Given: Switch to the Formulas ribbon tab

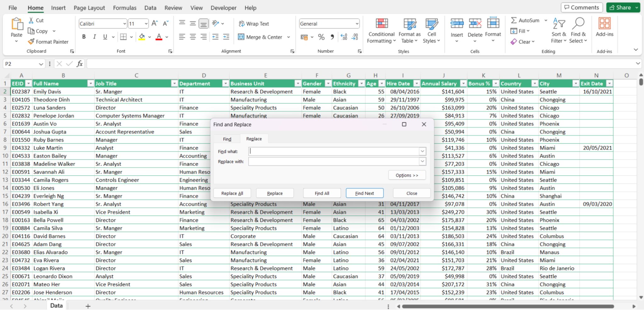Looking at the screenshot, I should point(125,8).
